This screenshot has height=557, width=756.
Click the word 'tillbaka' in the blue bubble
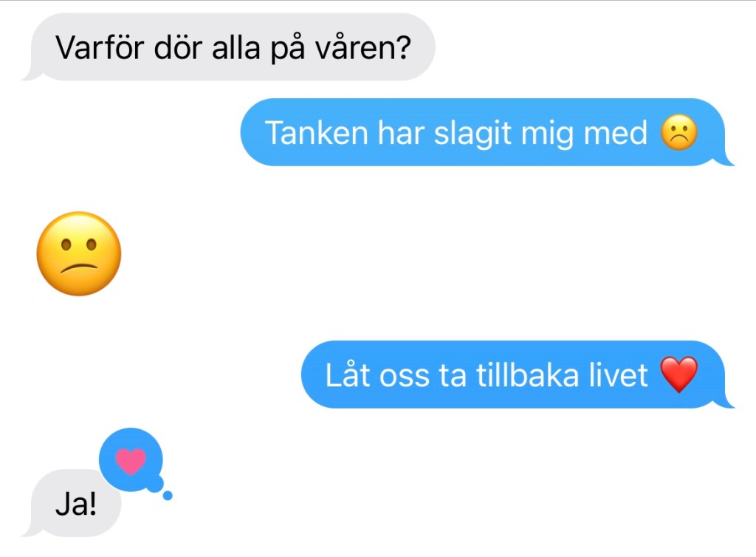(527, 375)
